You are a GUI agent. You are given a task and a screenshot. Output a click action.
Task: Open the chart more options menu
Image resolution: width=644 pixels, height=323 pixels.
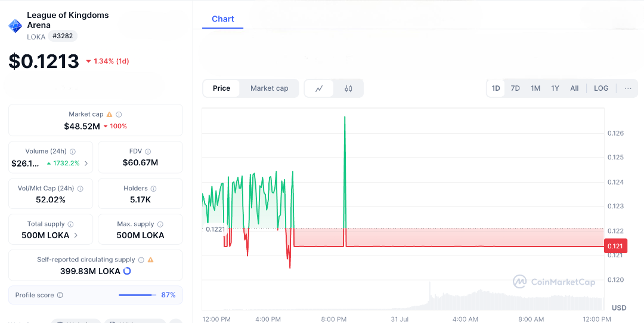[x=628, y=88]
